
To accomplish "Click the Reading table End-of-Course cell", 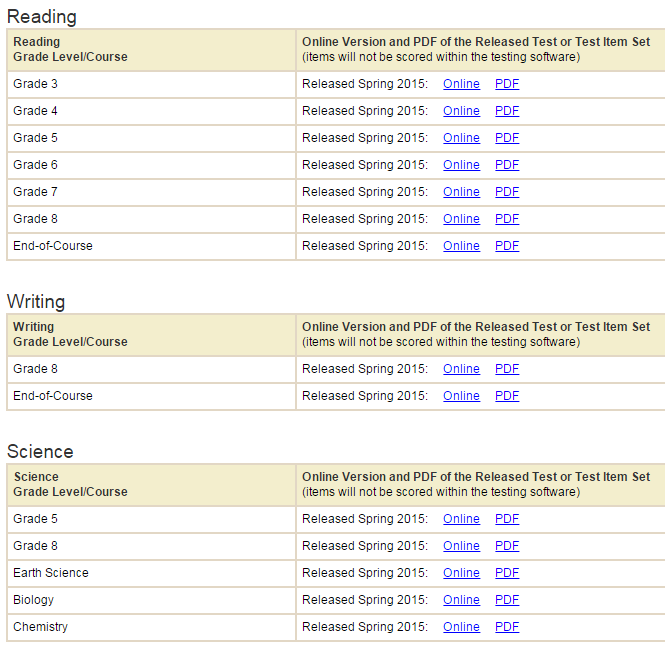I will click(151, 246).
